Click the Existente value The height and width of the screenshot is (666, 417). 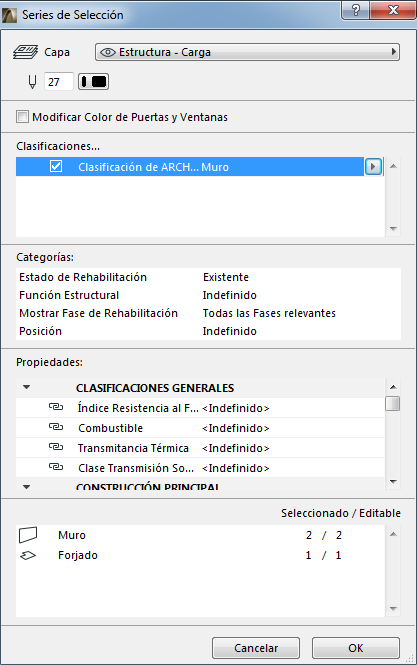(x=226, y=277)
